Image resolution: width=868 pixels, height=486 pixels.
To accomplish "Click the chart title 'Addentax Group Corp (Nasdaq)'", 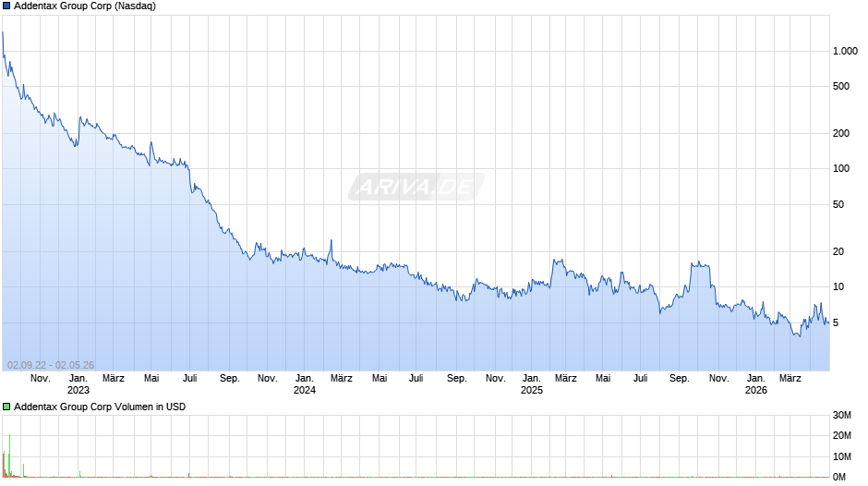I will pos(85,6).
